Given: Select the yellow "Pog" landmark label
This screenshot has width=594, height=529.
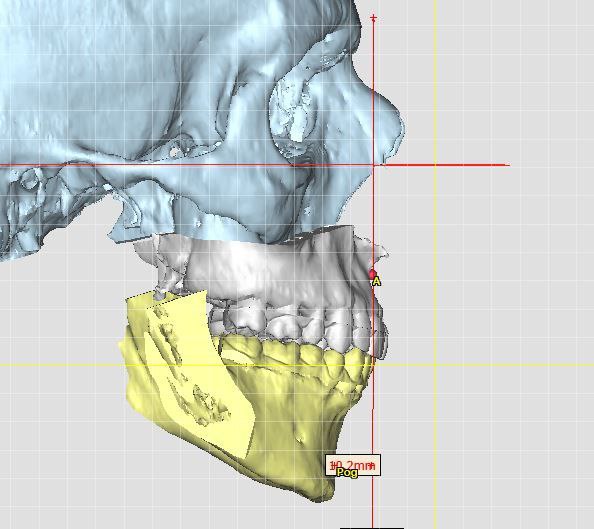Looking at the screenshot, I should 347,473.
